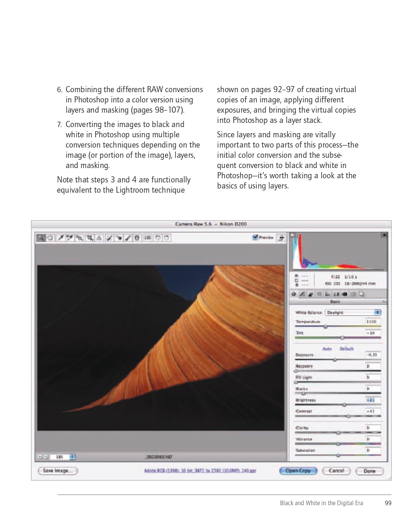Toggle the Preview checkbox

255,237
